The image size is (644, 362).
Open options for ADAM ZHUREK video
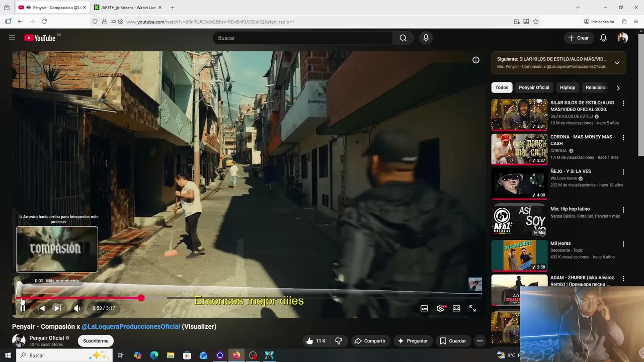click(623, 279)
